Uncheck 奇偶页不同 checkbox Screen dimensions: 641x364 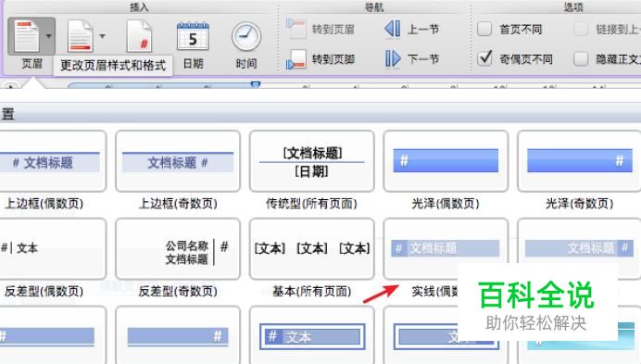pyautogui.click(x=484, y=58)
